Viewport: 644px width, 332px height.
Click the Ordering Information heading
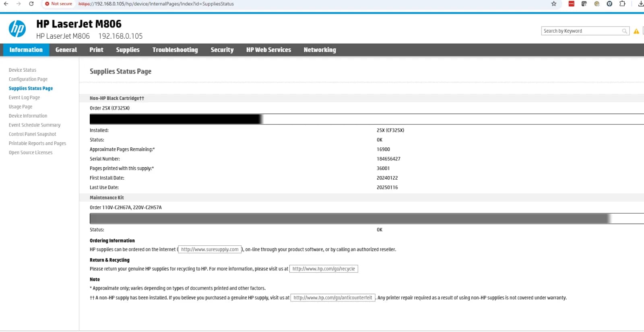click(112, 241)
